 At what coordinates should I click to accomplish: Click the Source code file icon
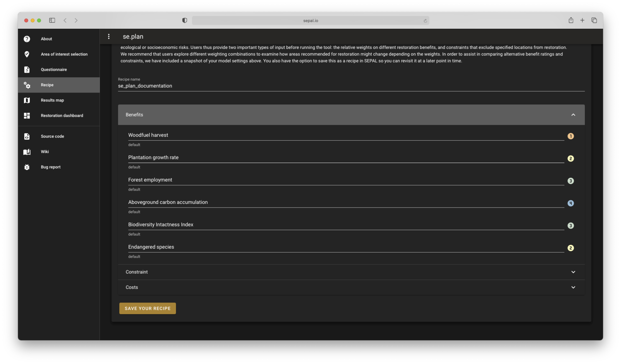(27, 136)
